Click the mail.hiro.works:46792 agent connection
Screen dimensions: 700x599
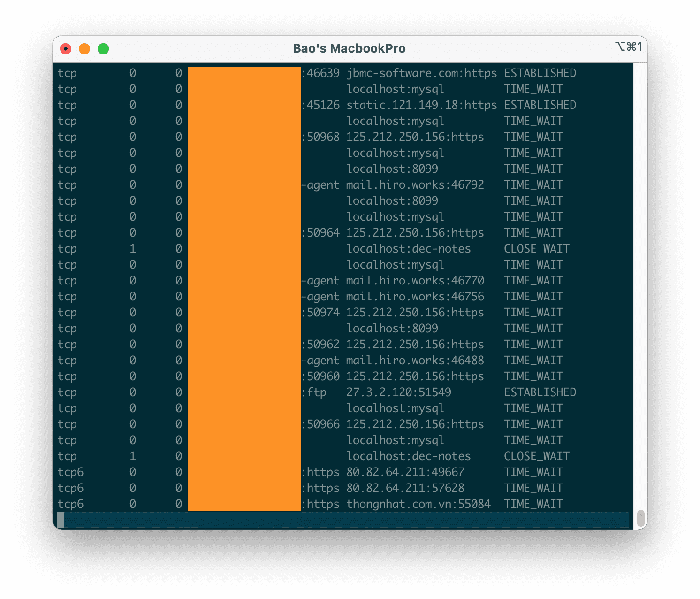point(415,184)
